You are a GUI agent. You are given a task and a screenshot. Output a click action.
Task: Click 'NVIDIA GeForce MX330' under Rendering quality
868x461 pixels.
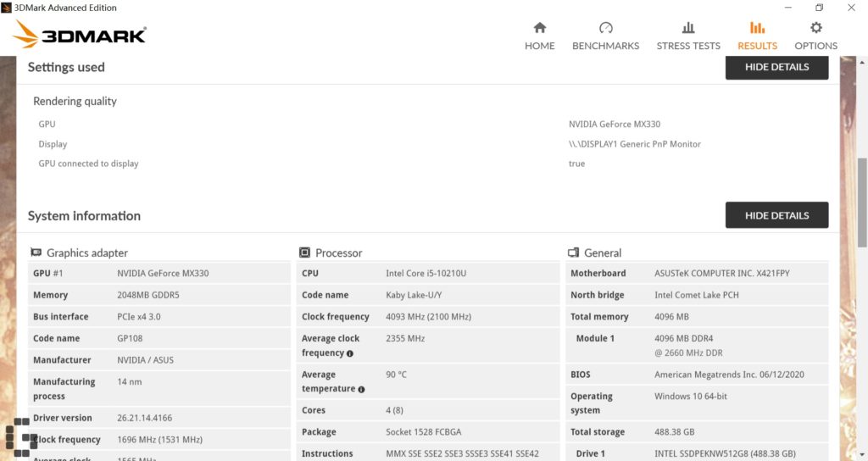click(615, 124)
